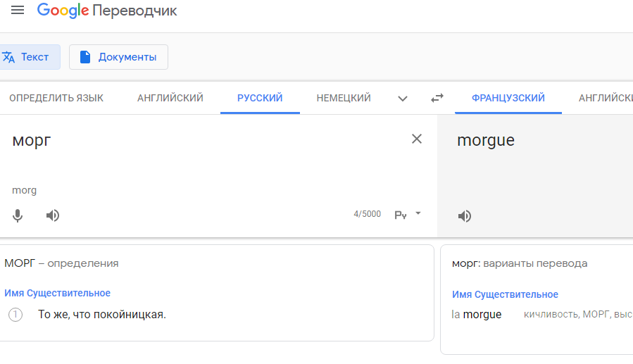Click the la morgue translation variant
Image resolution: width=633 pixels, height=364 pixels.
pos(477,314)
